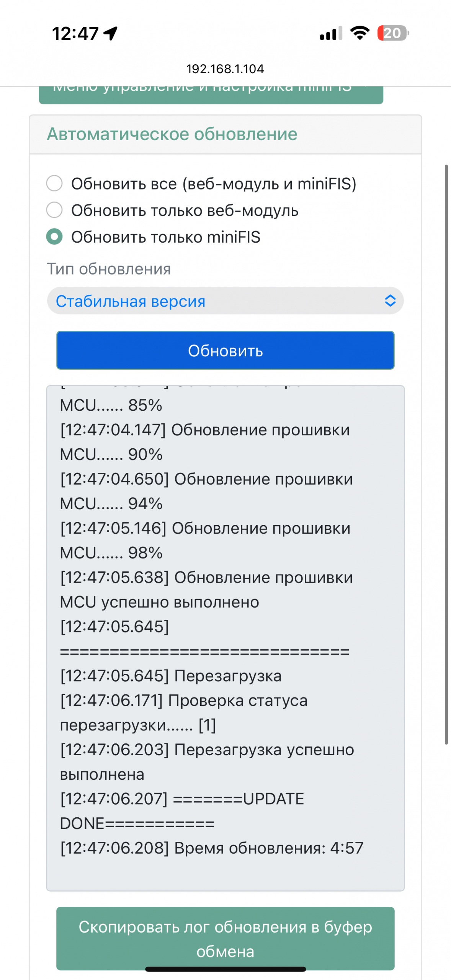Tap the "Перезагрузка успешно выполнена" log entry

click(x=207, y=762)
